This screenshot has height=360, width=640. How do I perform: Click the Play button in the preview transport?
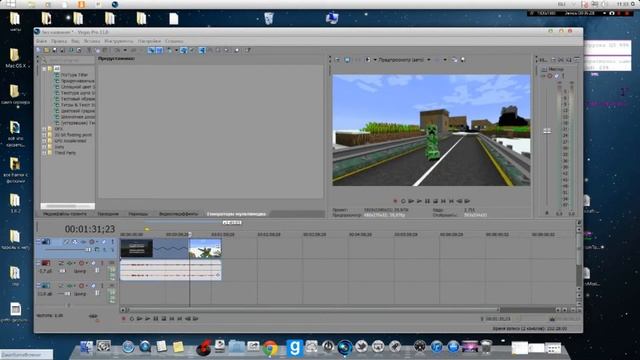419,201
